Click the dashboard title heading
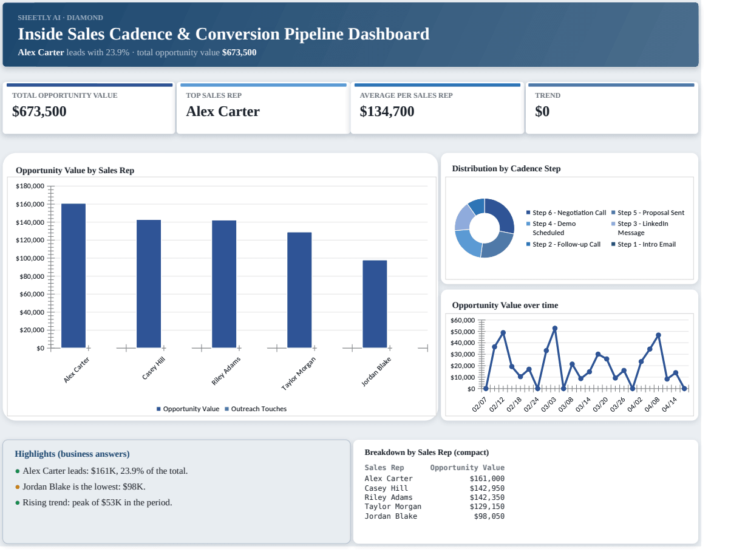Screen dimensions: 745x560 point(223,34)
